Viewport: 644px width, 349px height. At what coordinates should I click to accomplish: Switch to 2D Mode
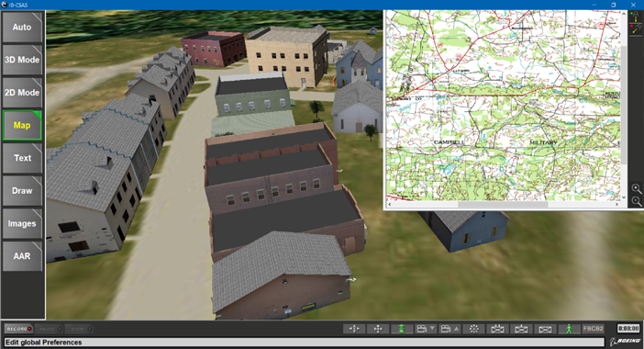tap(22, 93)
